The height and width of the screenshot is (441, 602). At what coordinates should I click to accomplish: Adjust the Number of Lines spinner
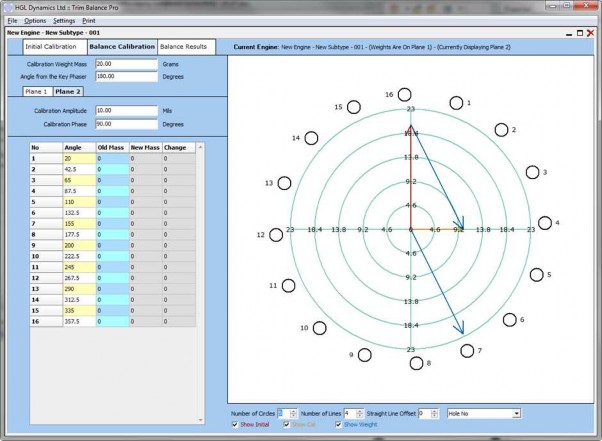pyautogui.click(x=358, y=412)
